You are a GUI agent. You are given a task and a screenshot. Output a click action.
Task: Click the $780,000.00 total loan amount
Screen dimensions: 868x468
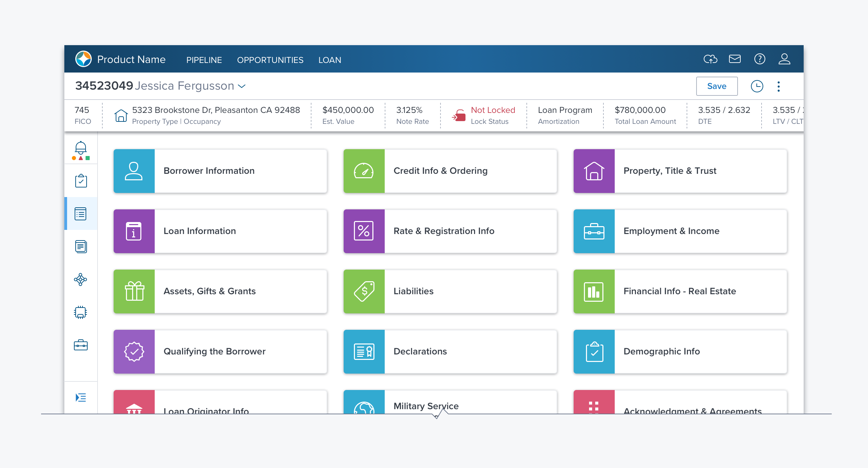640,110
